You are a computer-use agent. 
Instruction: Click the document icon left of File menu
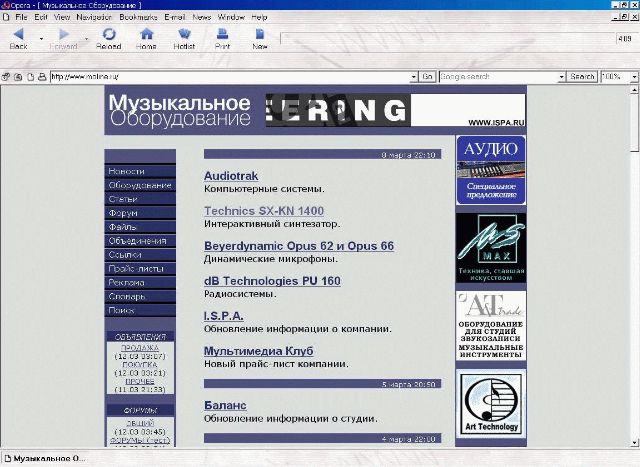tap(6, 17)
